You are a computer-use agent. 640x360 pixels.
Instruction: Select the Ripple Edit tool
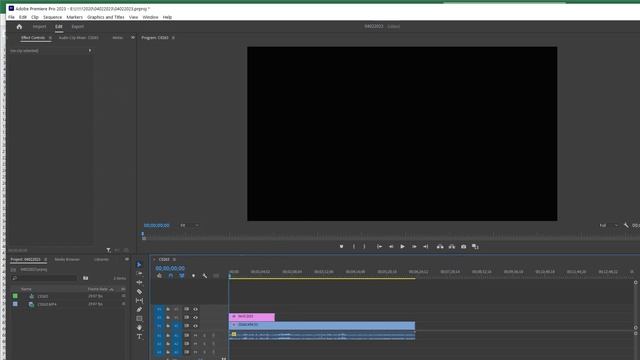click(x=139, y=282)
